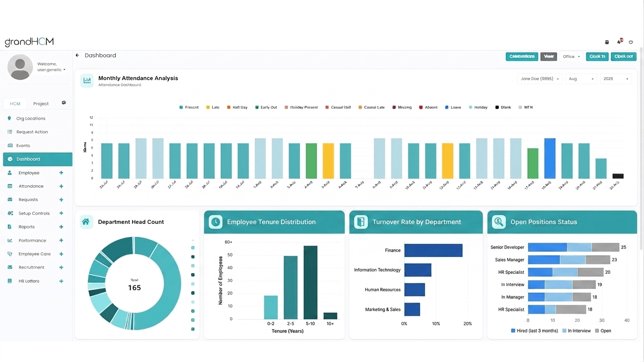This screenshot has width=644, height=362.
Task: Open the Office location dropdown
Action: [x=571, y=57]
